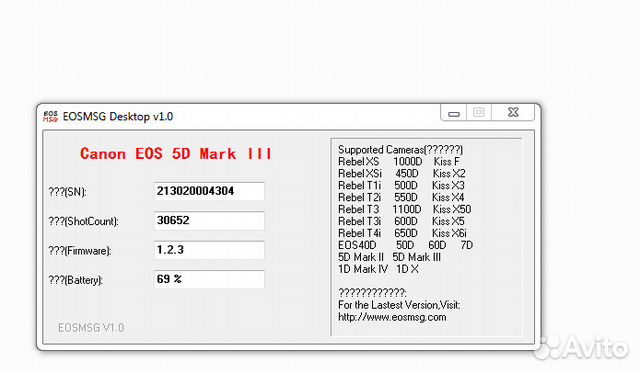
Task: Click EOS 40D in supported list
Action: point(357,245)
